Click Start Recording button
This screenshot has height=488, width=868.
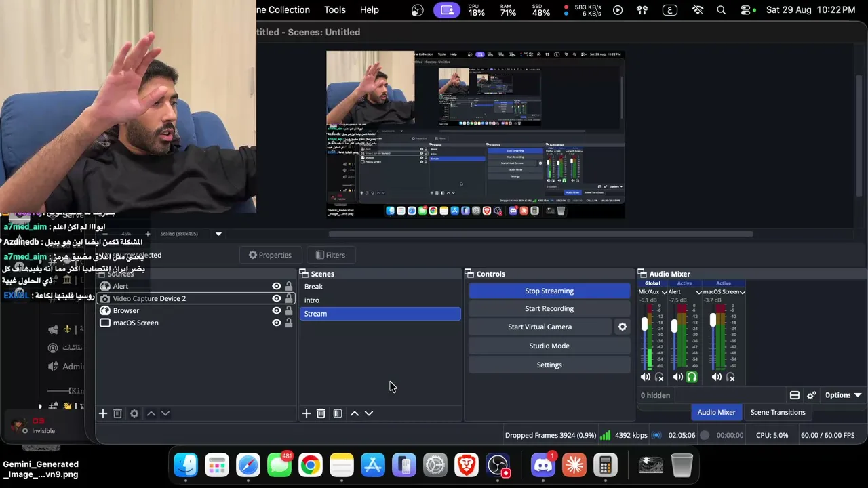(549, 308)
